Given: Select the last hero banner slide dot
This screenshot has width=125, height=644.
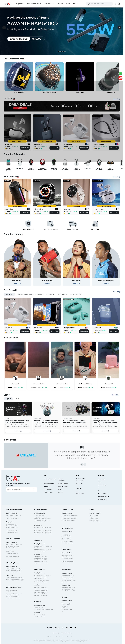Looking at the screenshot, I should (x=65, y=52).
